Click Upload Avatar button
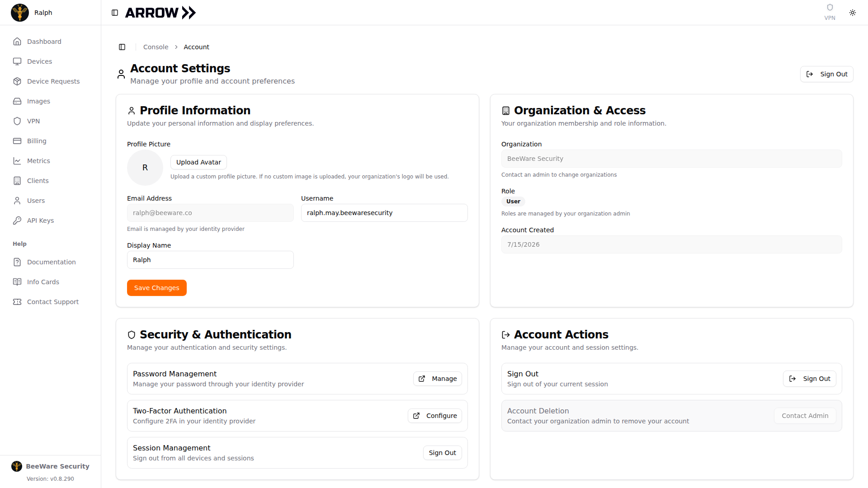Image resolution: width=868 pixels, height=488 pixels. click(x=198, y=162)
